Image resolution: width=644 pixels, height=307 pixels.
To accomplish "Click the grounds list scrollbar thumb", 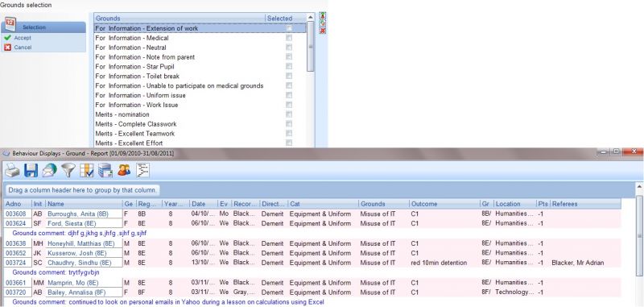I will click(x=311, y=46).
